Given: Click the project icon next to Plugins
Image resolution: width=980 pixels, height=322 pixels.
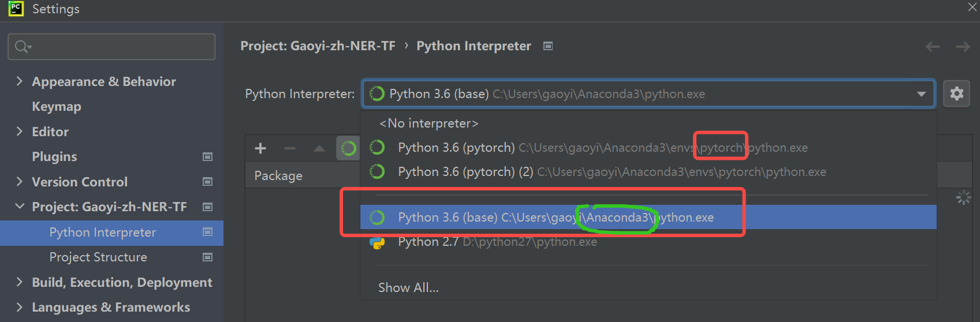Looking at the screenshot, I should click(x=208, y=157).
